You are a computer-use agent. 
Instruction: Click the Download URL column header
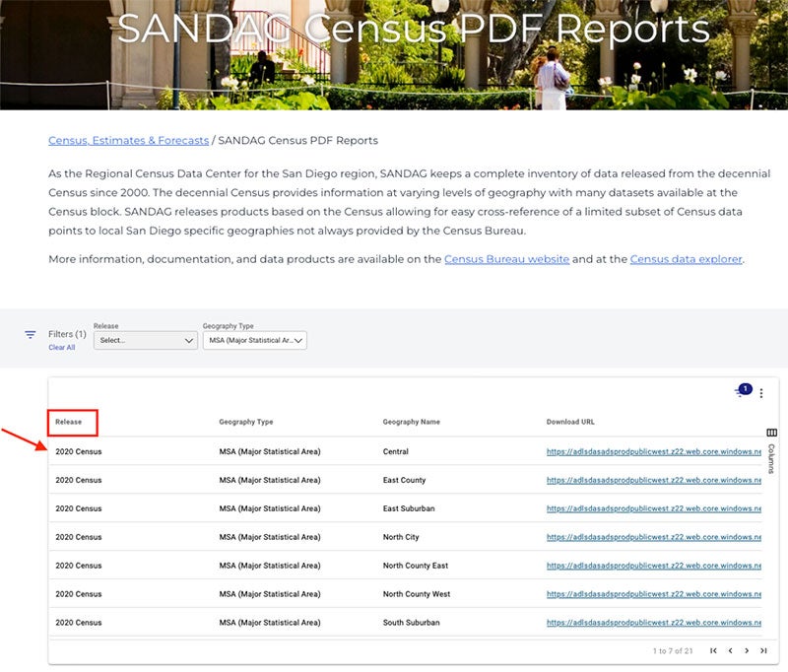[570, 422]
